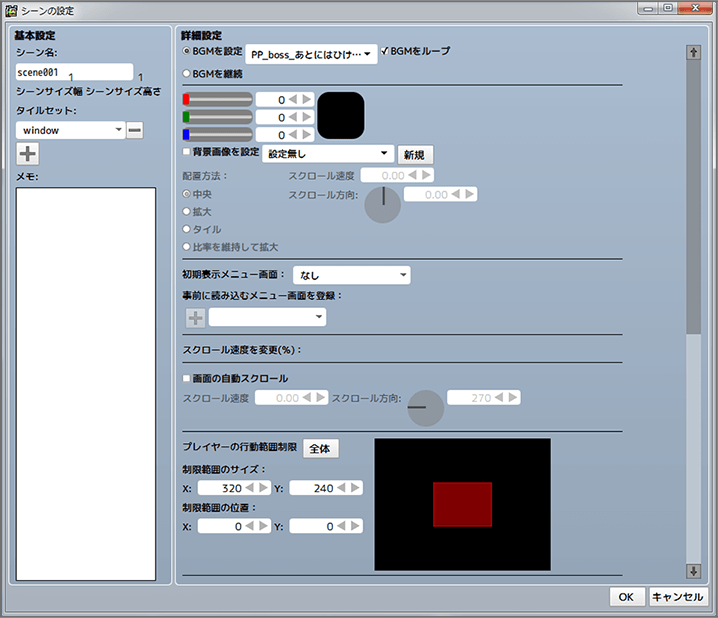Click the scroll up arrow in the detail panel

click(x=693, y=52)
